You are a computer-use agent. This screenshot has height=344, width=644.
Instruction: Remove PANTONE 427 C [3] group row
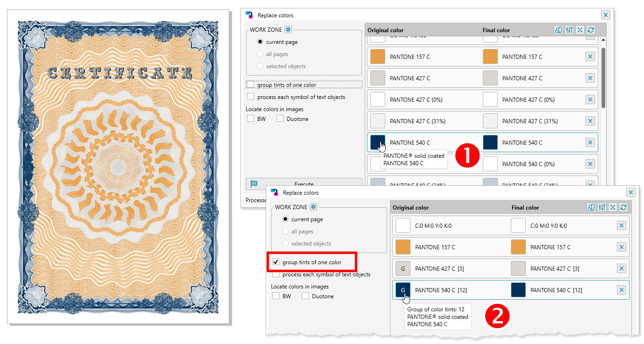[x=621, y=268]
